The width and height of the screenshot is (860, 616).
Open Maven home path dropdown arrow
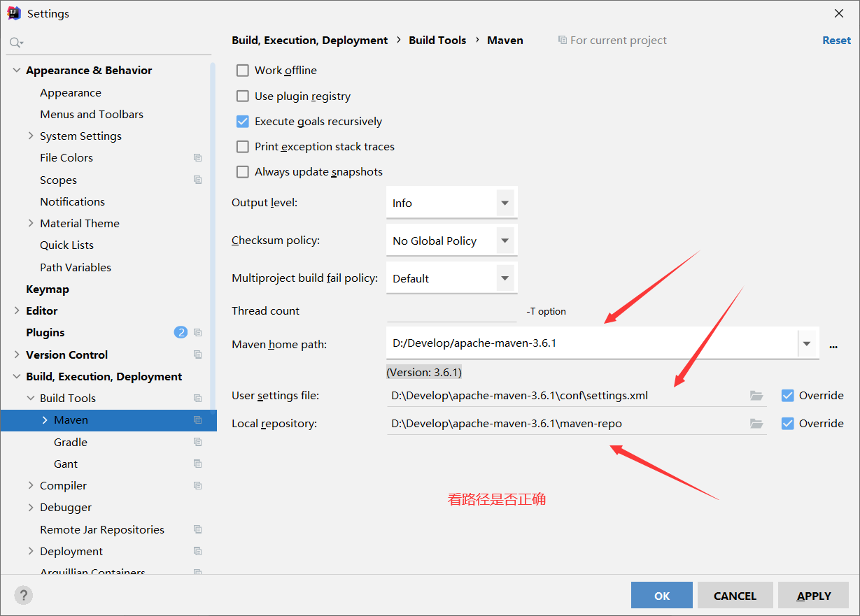coord(808,344)
